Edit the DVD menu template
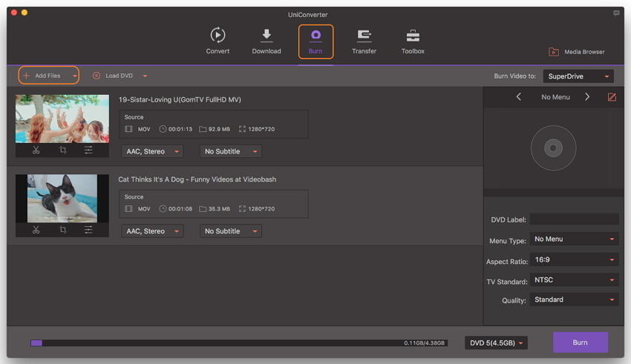 pos(612,97)
